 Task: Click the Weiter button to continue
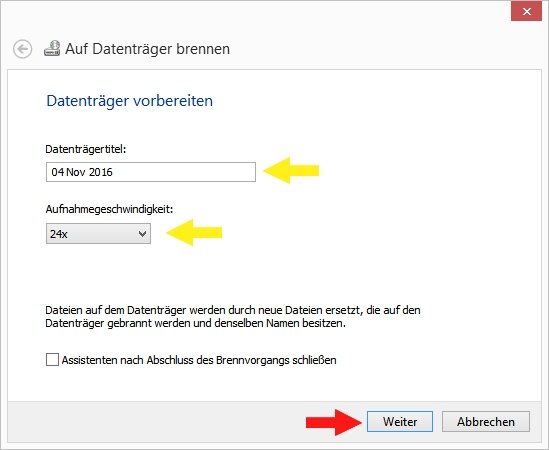tap(400, 422)
